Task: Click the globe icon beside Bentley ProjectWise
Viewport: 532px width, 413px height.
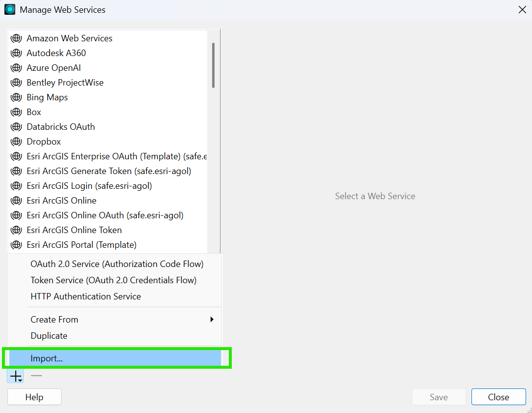Action: [x=16, y=83]
